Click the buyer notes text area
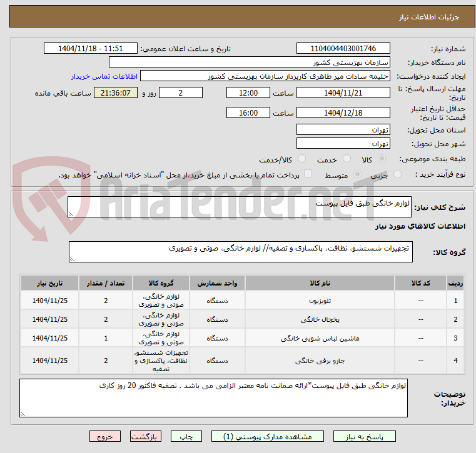Image resolution: width=476 pixels, height=453 pixels. 213,398
